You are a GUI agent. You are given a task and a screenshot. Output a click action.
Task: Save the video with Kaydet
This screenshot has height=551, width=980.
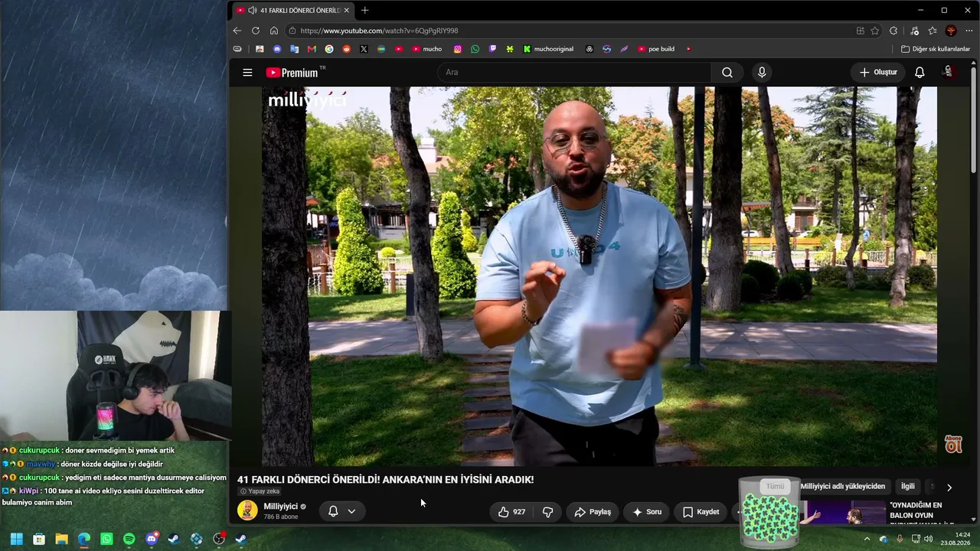pos(701,512)
